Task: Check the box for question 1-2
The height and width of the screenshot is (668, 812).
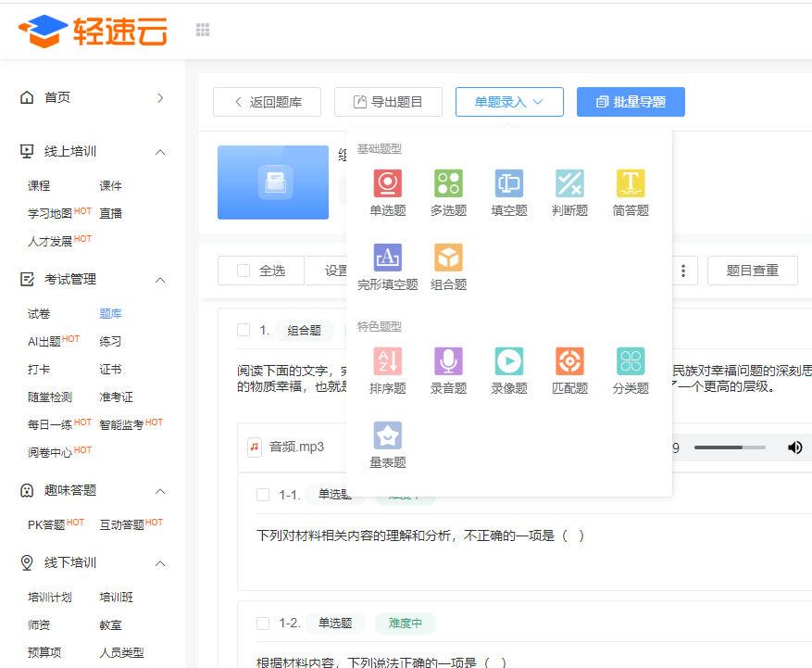Action: coord(263,623)
